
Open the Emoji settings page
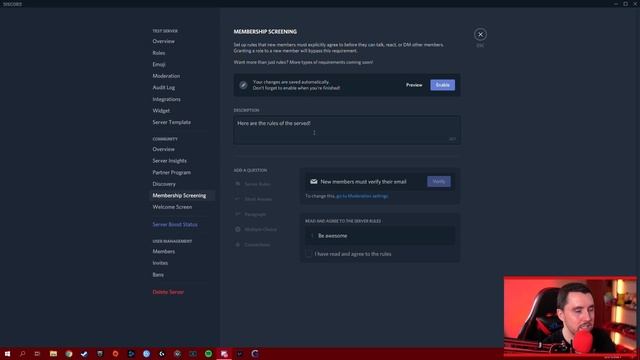[x=159, y=64]
